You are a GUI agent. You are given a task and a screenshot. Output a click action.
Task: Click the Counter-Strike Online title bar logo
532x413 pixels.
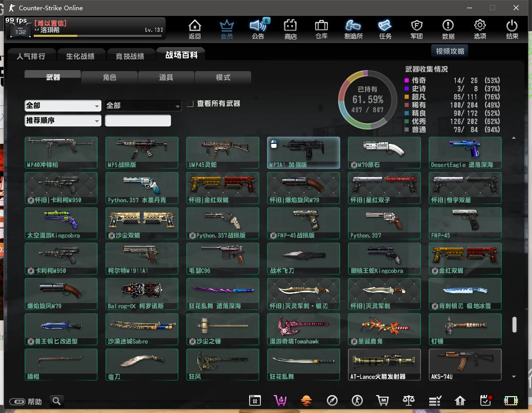click(12, 8)
